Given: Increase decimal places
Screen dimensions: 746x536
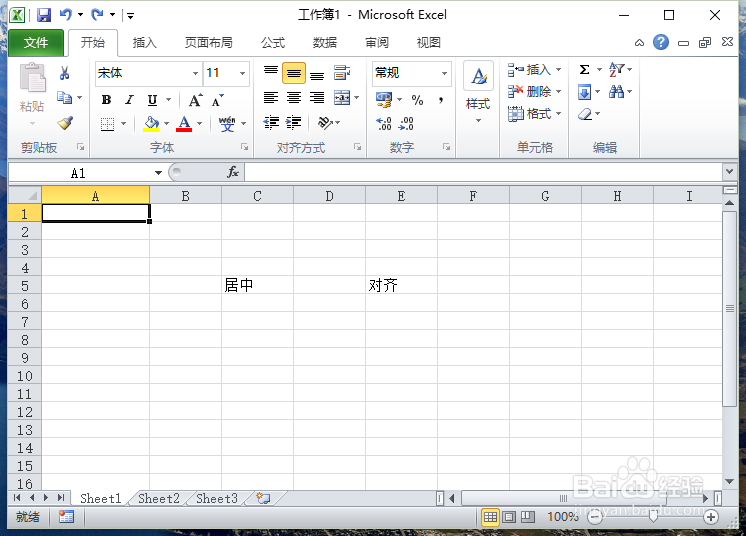Looking at the screenshot, I should [x=383, y=124].
